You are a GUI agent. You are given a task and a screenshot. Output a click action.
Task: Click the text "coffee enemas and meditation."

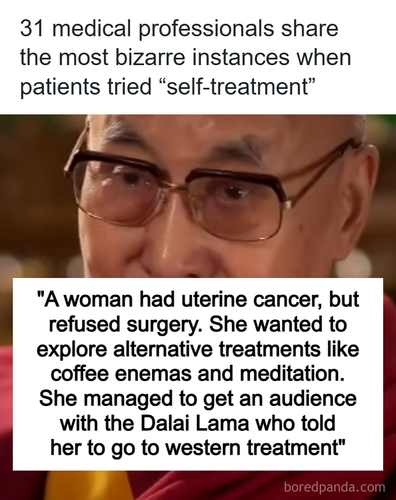tap(198, 373)
